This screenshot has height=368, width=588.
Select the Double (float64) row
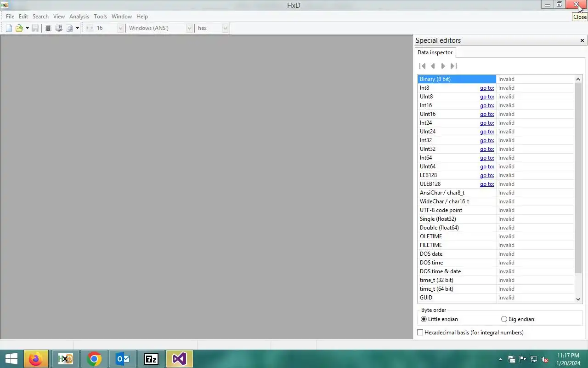(496, 228)
